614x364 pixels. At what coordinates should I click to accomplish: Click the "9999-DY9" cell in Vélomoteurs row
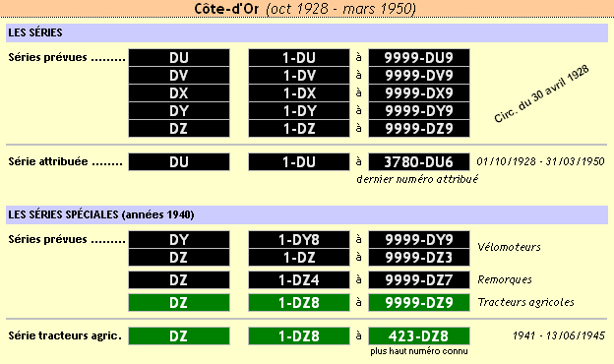(418, 239)
